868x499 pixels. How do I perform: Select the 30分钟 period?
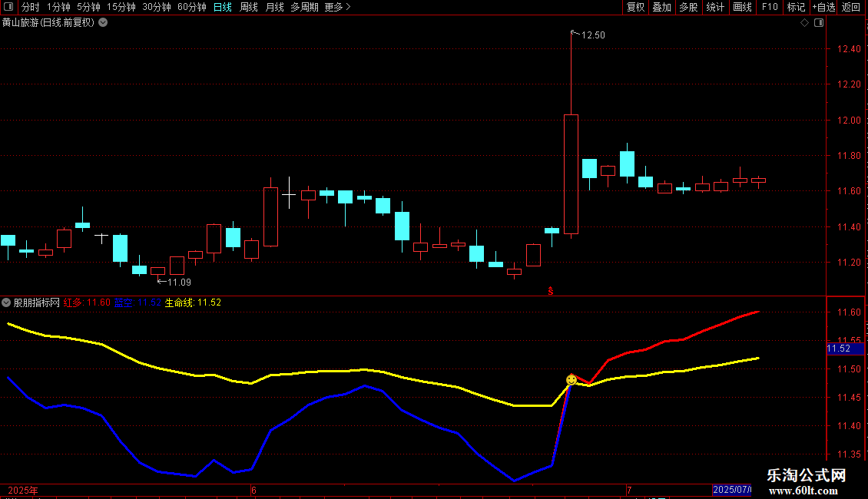point(156,7)
